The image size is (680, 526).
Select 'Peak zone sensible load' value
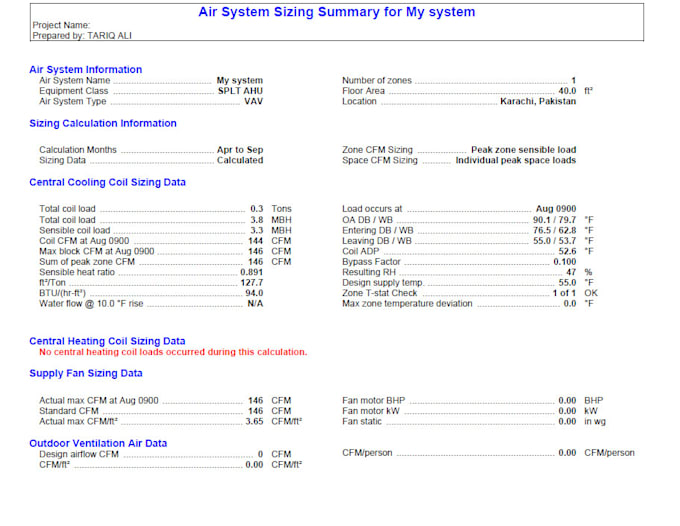[x=523, y=150]
